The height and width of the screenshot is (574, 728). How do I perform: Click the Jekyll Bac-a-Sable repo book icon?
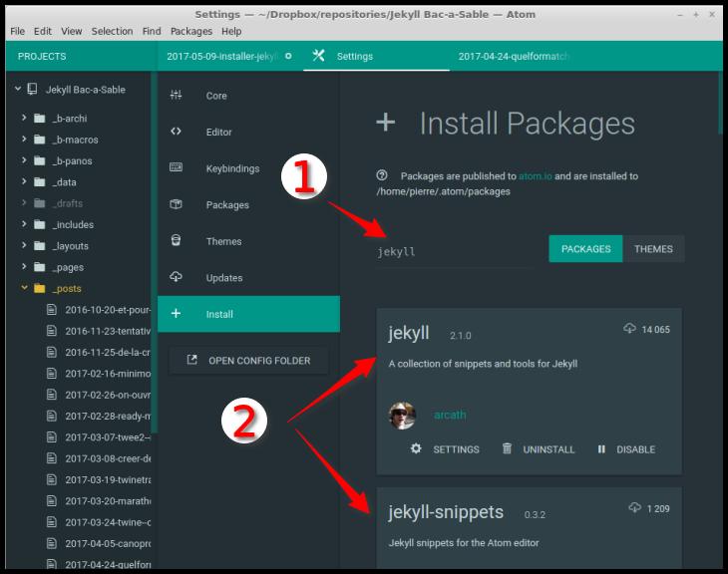pyautogui.click(x=33, y=89)
